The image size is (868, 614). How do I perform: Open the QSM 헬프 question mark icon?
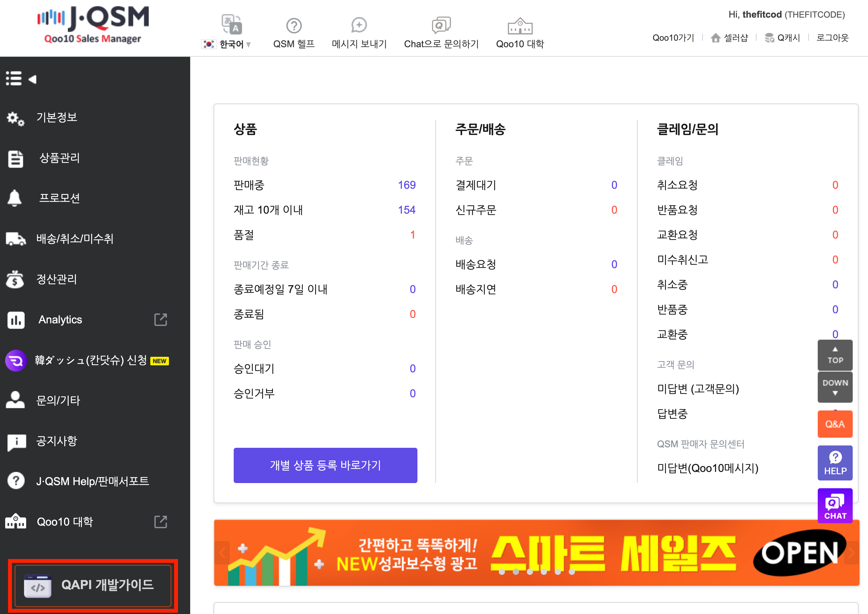tap(294, 26)
